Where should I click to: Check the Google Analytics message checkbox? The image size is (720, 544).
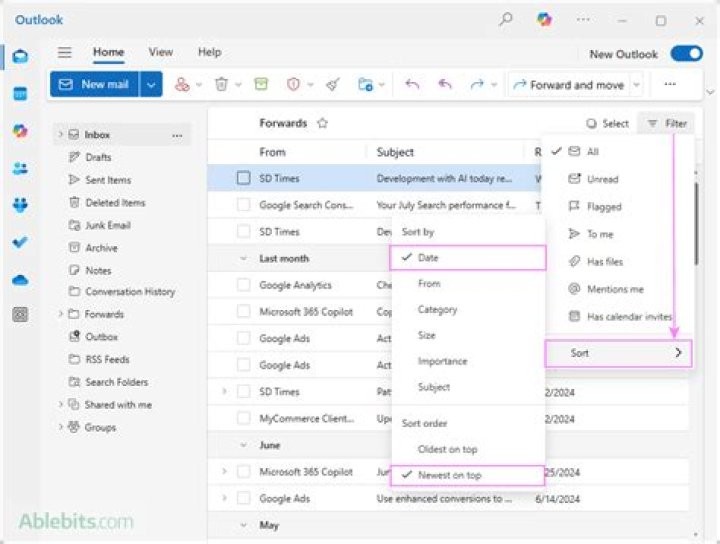243,285
